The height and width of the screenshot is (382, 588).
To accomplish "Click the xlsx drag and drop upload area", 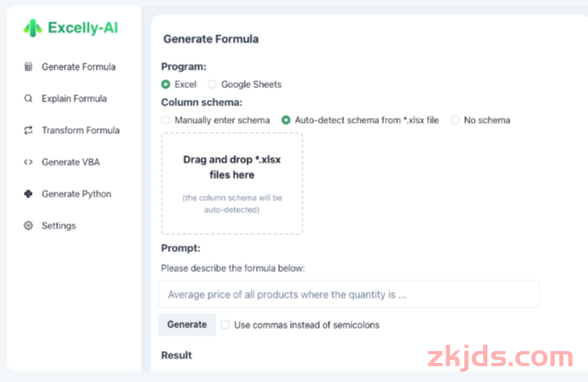I will click(232, 184).
